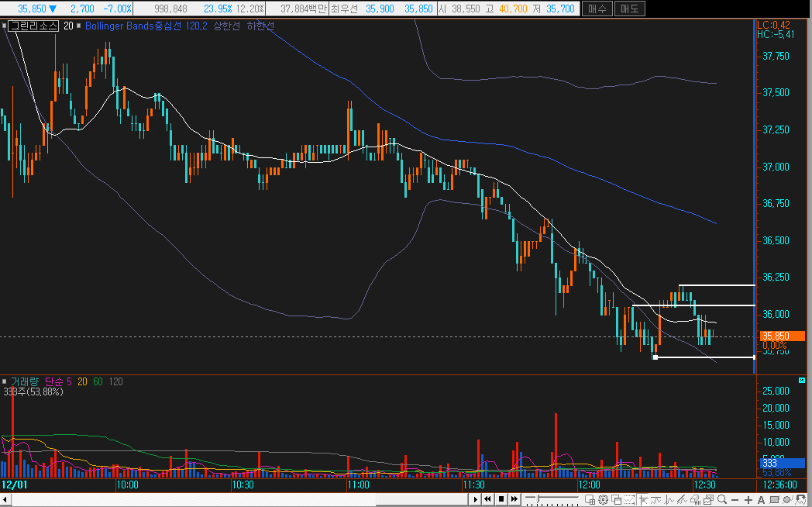The image size is (812, 507).
Task: Click the 37,884백만 trade amount
Action: click(303, 9)
